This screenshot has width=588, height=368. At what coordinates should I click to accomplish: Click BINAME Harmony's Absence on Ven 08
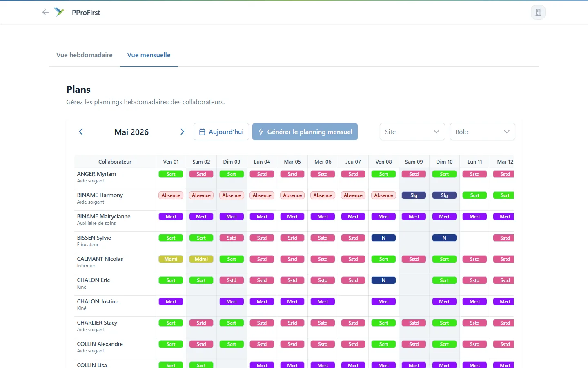coord(384,195)
